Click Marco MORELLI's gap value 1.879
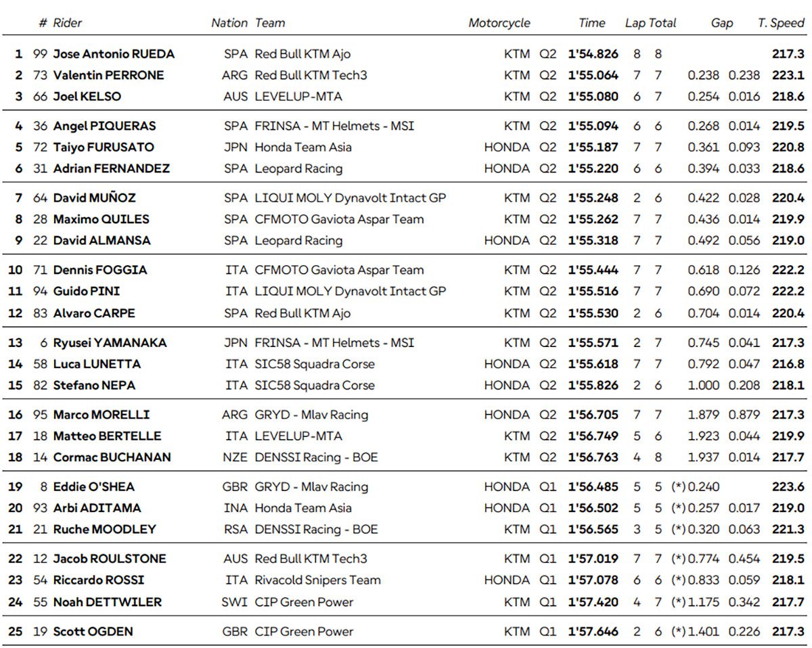The width and height of the screenshot is (812, 648). 703,415
